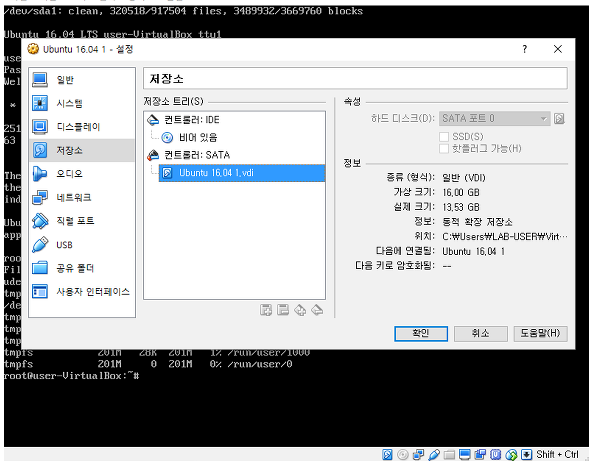The height and width of the screenshot is (461, 589).
Task: Click the 13.53 GB actual size value
Action: (x=461, y=207)
